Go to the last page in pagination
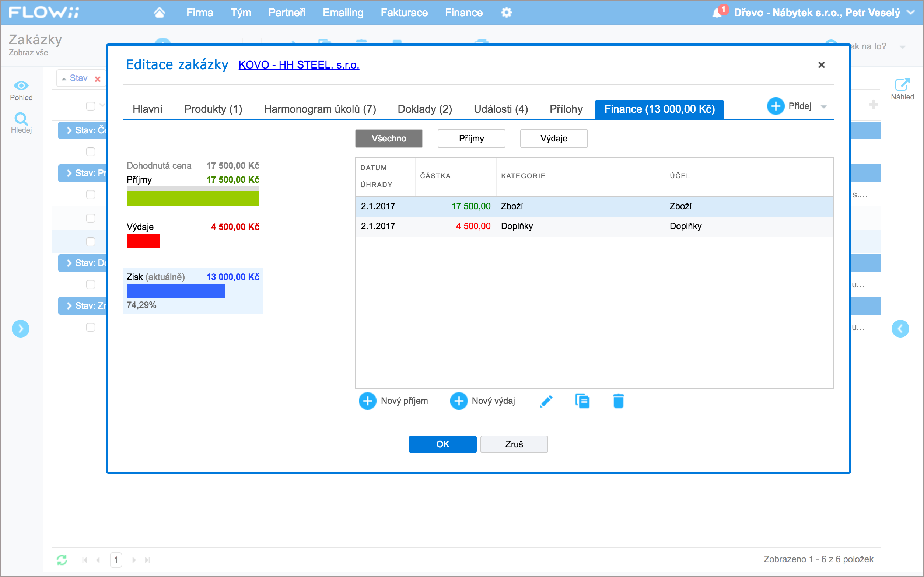This screenshot has height=577, width=924. coord(147,560)
